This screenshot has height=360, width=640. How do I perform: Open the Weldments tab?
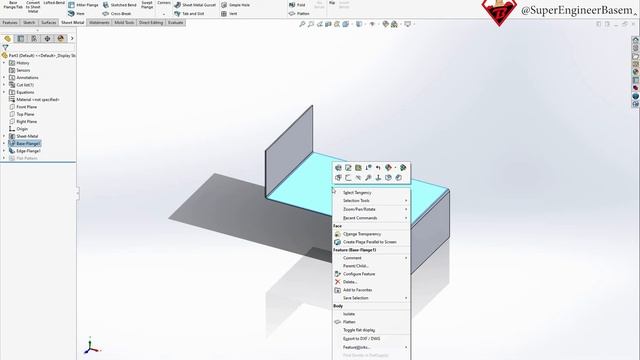coord(99,22)
